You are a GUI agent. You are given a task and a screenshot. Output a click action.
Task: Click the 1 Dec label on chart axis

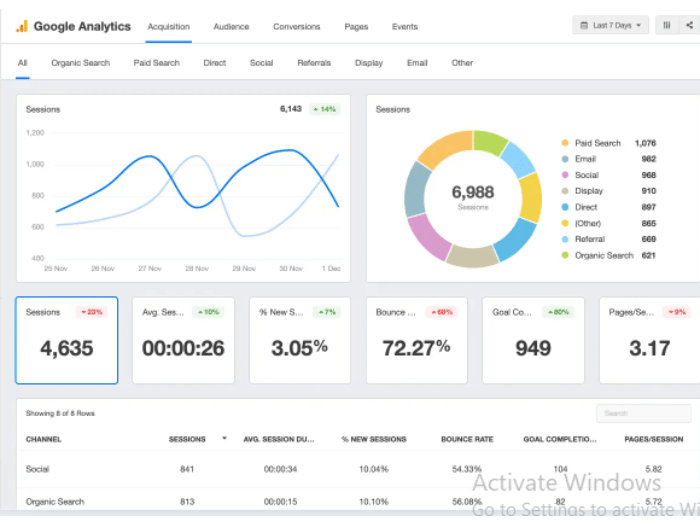pyautogui.click(x=331, y=268)
